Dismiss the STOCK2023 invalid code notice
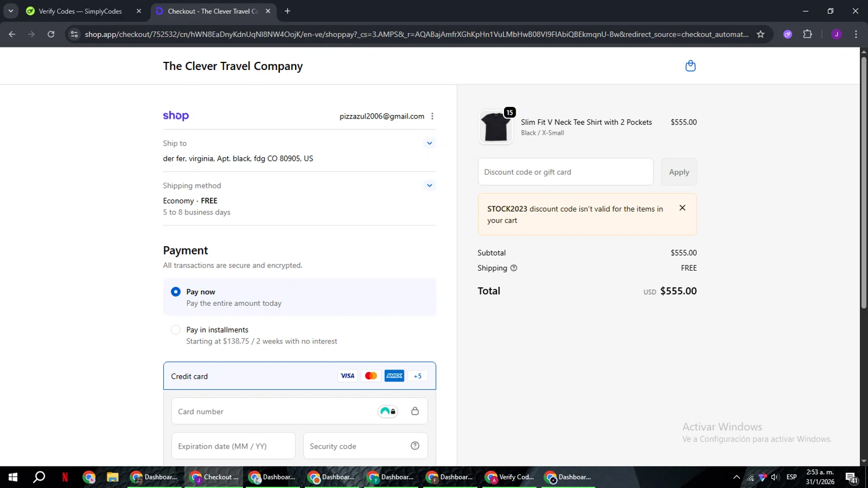The image size is (868, 488). tap(682, 208)
